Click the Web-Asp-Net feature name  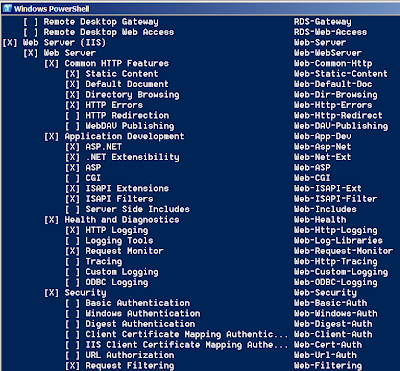(x=322, y=147)
